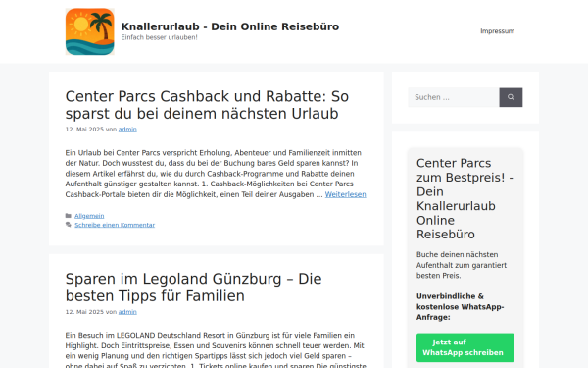Click the Center Parcs post excerpt paragraph
The width and height of the screenshot is (588, 368).
[216, 174]
